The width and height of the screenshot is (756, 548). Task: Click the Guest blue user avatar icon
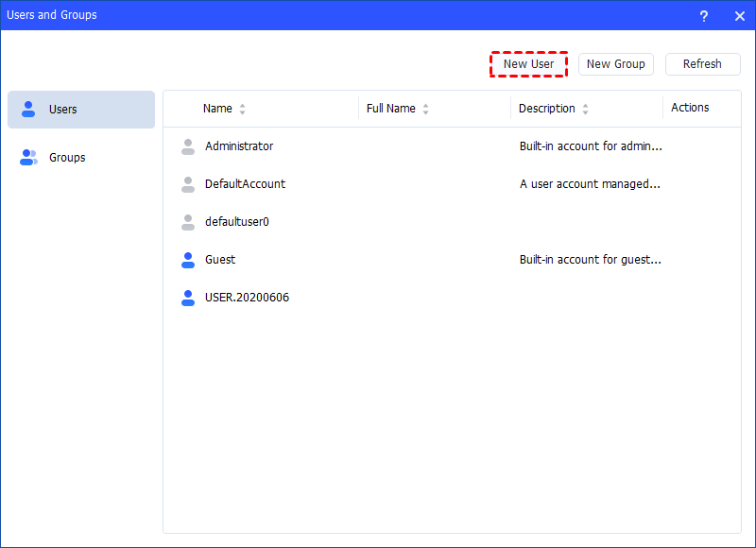click(188, 260)
